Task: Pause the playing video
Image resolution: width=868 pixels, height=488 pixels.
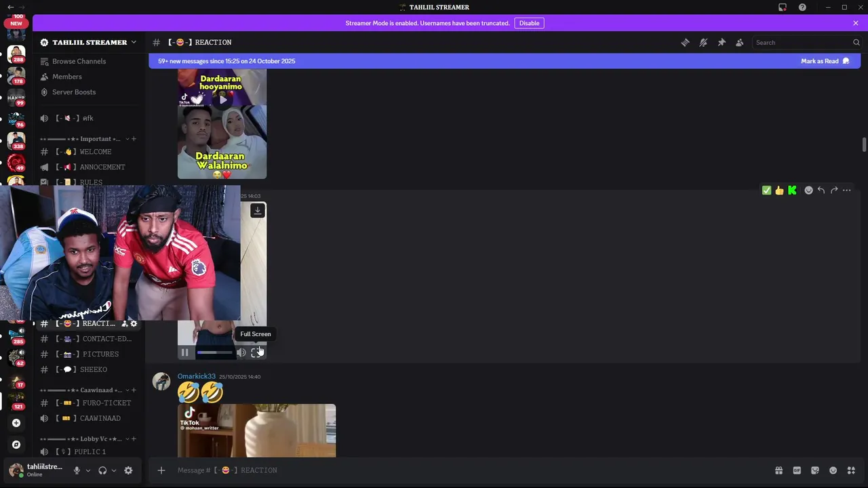Action: click(184, 352)
